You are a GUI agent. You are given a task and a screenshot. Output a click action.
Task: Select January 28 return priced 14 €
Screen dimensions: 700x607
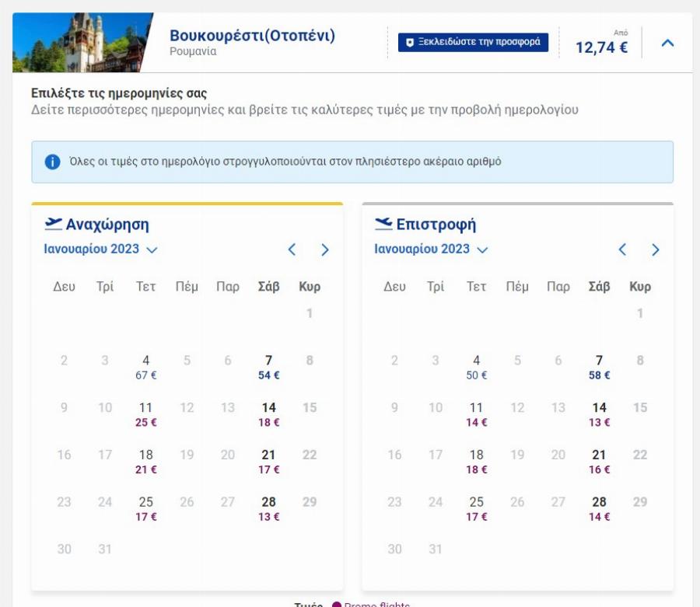(598, 509)
